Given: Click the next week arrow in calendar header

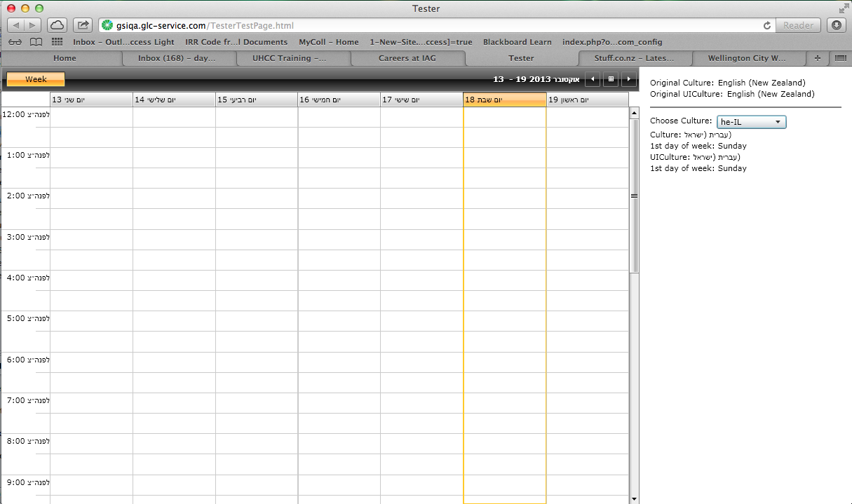Looking at the screenshot, I should [x=630, y=79].
